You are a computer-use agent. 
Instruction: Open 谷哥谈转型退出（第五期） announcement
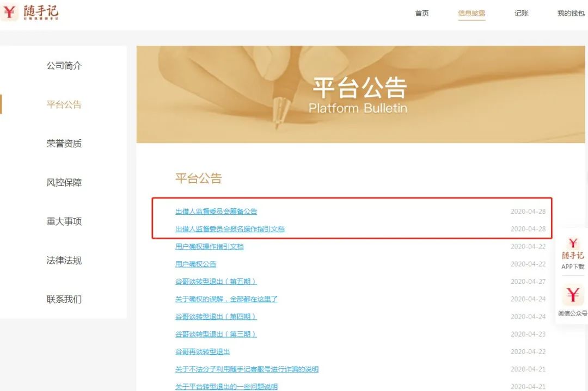[x=217, y=281]
